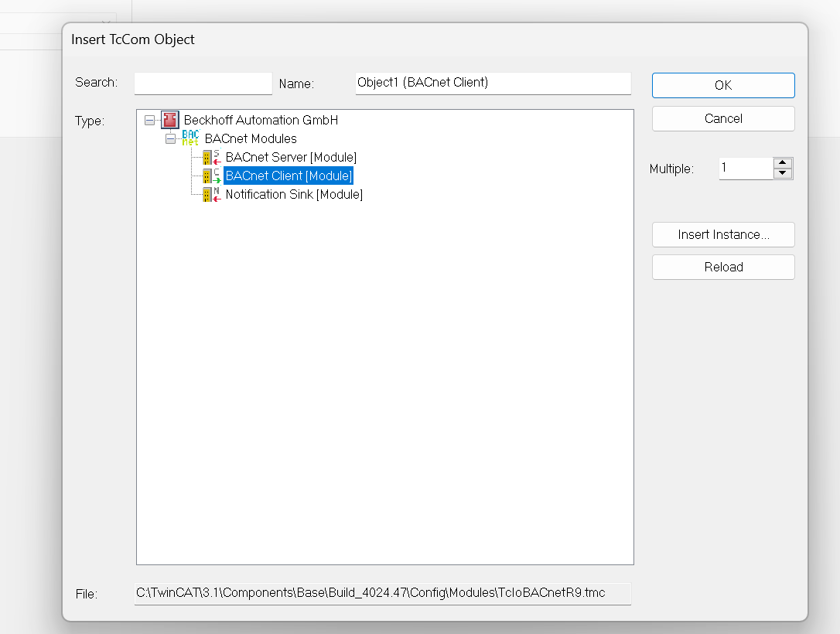840x634 pixels.
Task: Focus the Search input field
Action: coord(203,84)
